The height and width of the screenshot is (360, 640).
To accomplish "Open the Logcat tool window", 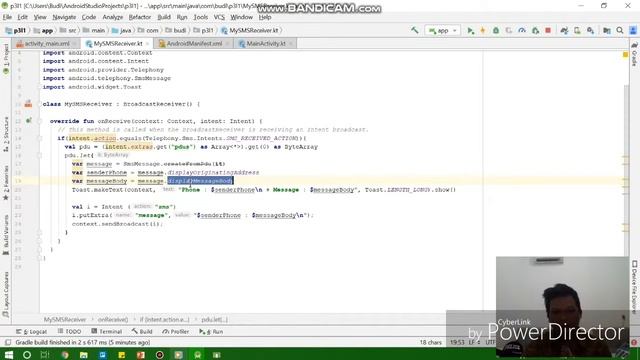I will click(31, 331).
